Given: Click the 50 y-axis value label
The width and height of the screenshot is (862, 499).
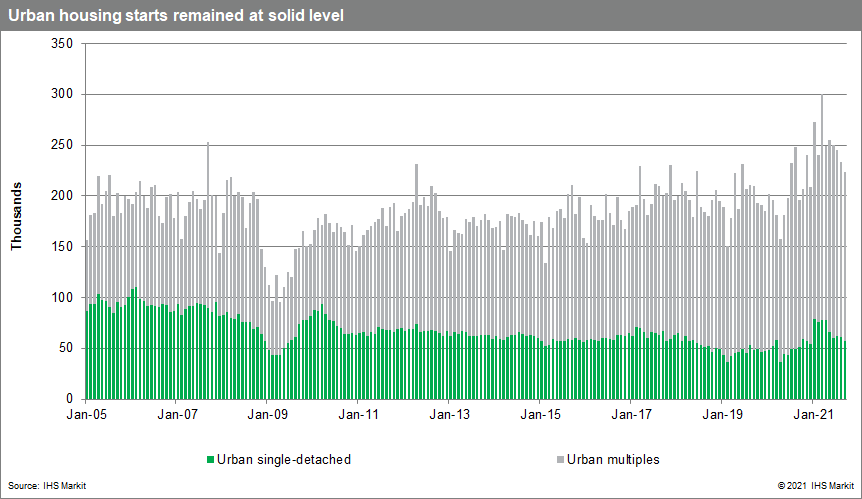Looking at the screenshot, I should coord(64,348).
